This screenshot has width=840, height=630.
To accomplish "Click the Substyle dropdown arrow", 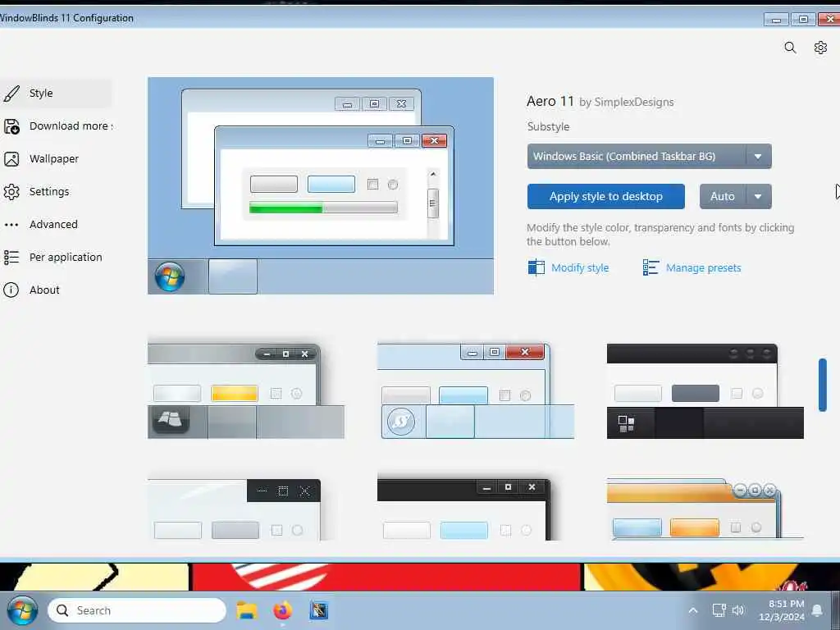I will pos(758,157).
